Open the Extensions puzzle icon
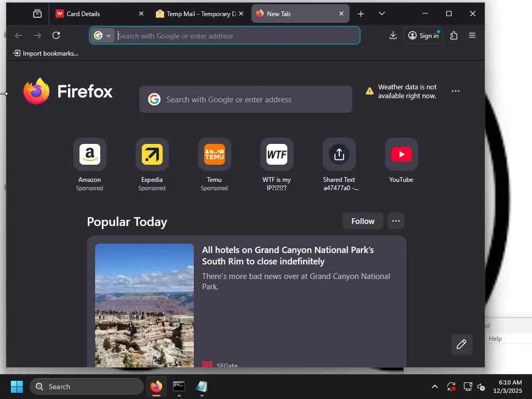532x399 pixels. (454, 35)
